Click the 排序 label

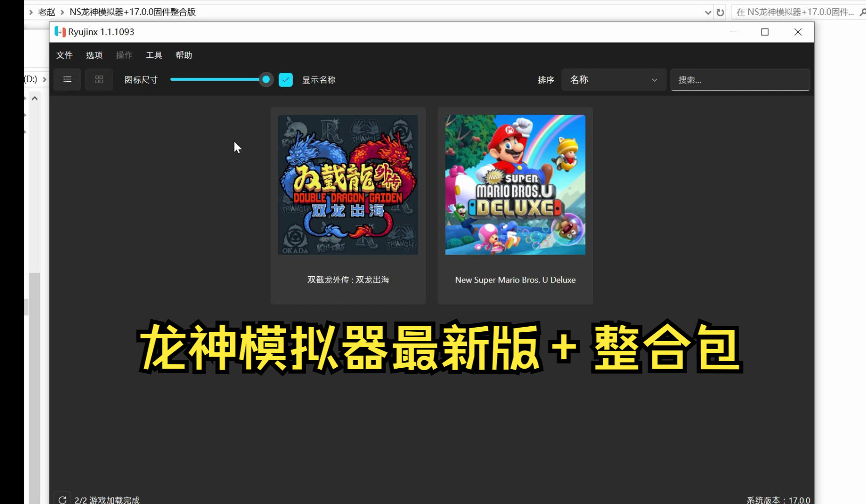click(x=546, y=80)
